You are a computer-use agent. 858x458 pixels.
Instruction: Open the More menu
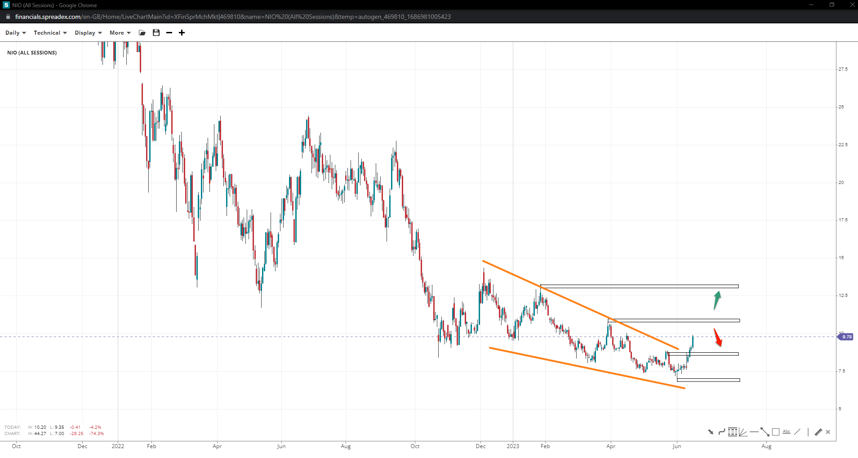click(120, 33)
